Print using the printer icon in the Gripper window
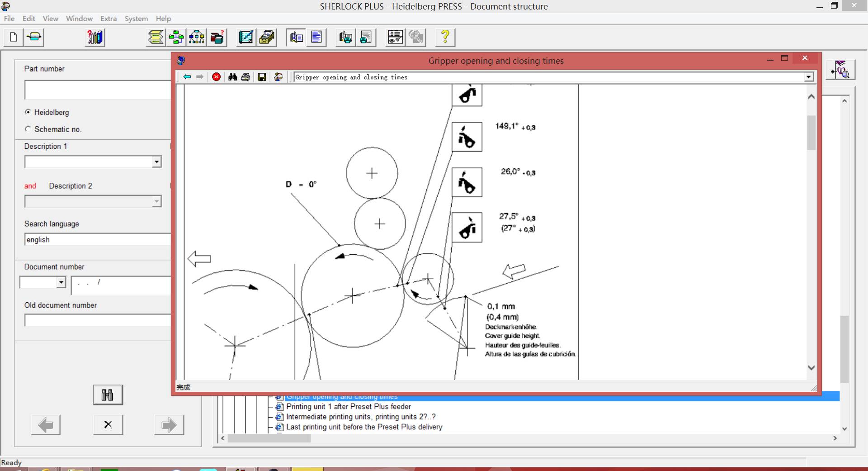The height and width of the screenshot is (471, 868). (x=245, y=77)
